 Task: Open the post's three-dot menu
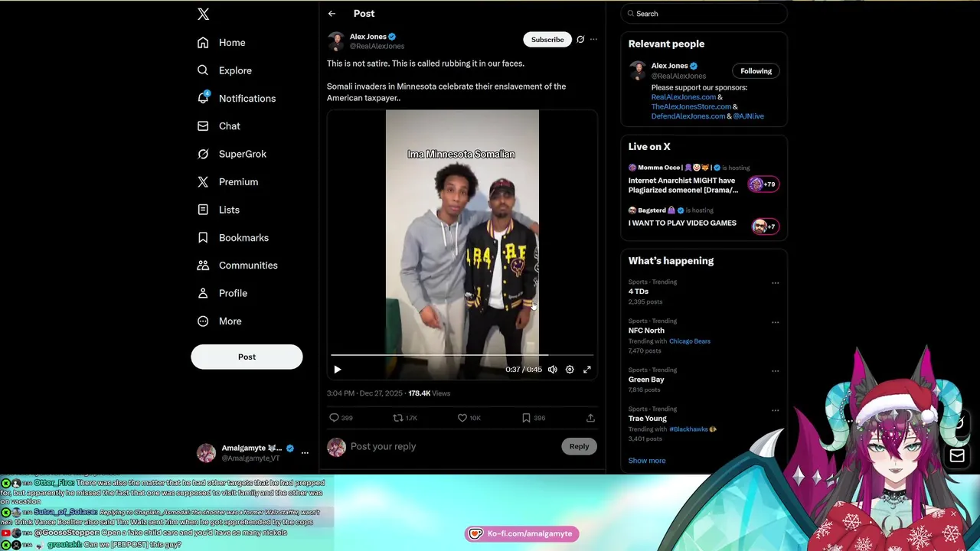[593, 40]
